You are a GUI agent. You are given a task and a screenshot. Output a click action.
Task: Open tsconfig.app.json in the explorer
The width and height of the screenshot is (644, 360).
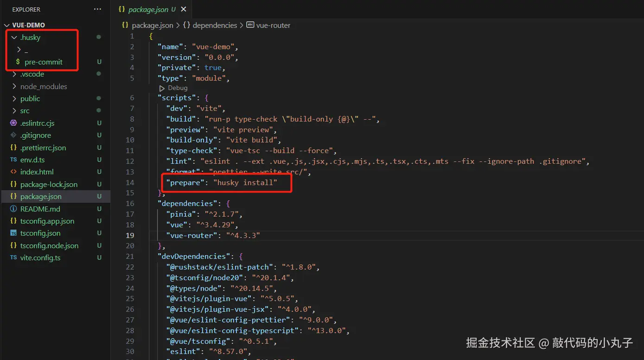click(47, 221)
